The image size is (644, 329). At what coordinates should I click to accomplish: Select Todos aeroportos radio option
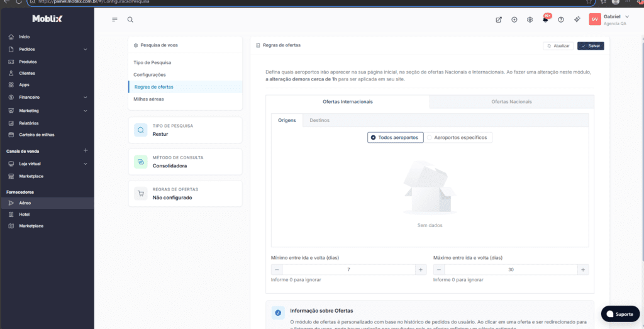395,138
